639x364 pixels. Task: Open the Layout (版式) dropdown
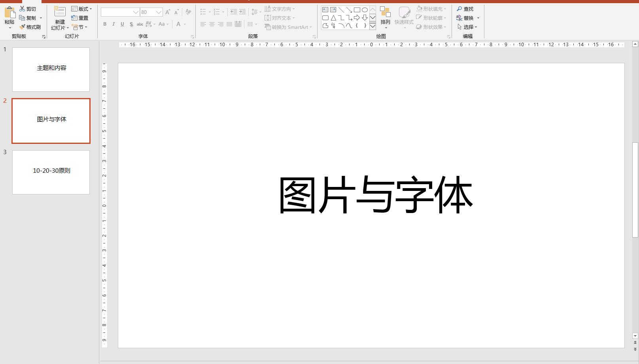pos(82,8)
